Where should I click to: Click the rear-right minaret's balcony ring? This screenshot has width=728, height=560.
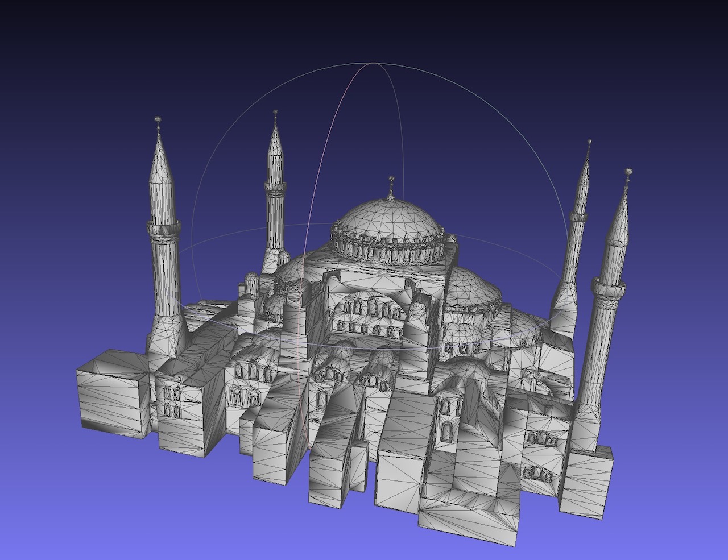tap(578, 217)
